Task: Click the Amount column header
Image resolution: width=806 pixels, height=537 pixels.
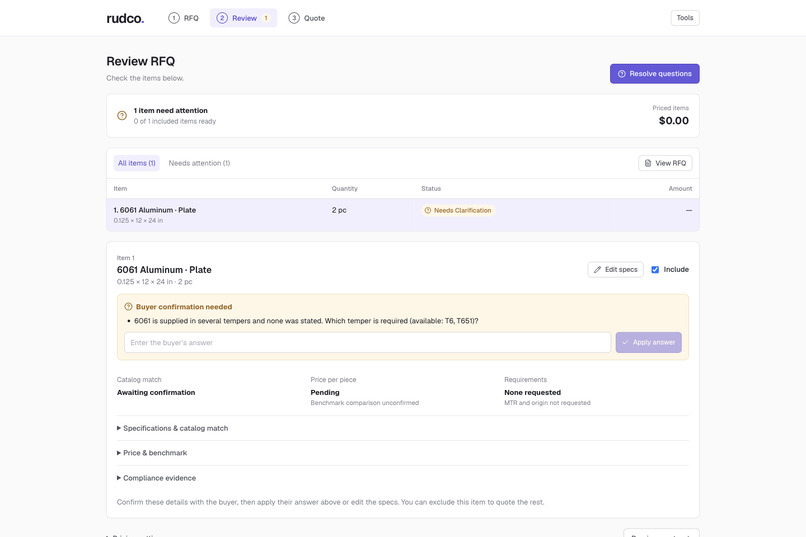Action: click(x=680, y=189)
